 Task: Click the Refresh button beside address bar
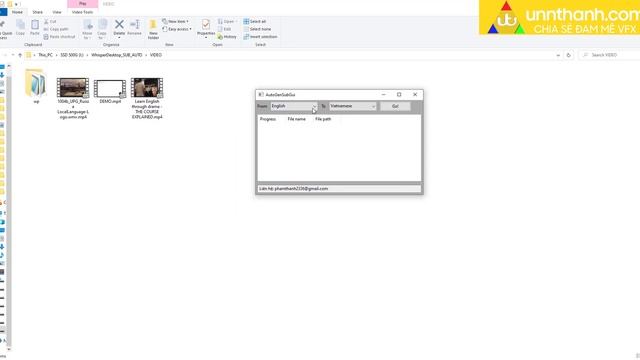click(569, 55)
